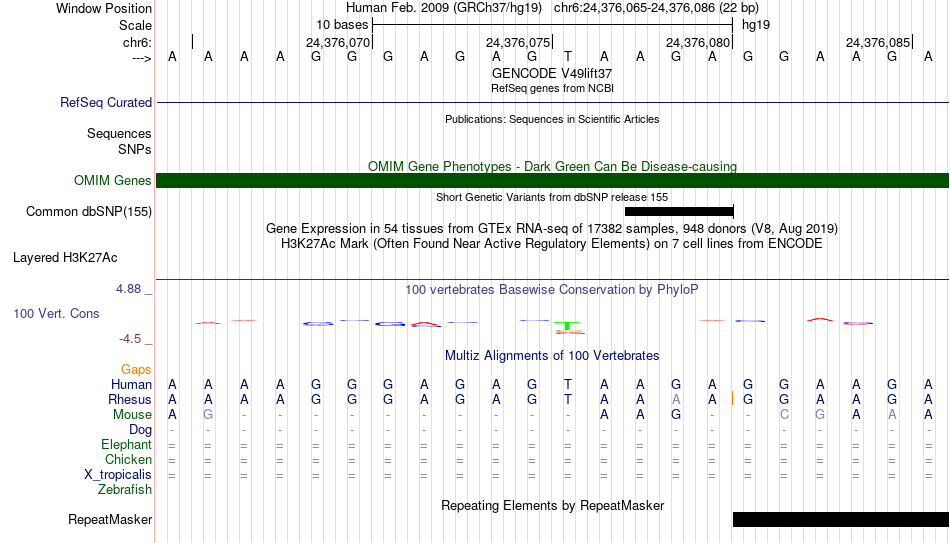Click '100 vertebrates Basewise Conservation by PhyloP' title
The width and height of the screenshot is (950, 543).
pyautogui.click(x=552, y=290)
